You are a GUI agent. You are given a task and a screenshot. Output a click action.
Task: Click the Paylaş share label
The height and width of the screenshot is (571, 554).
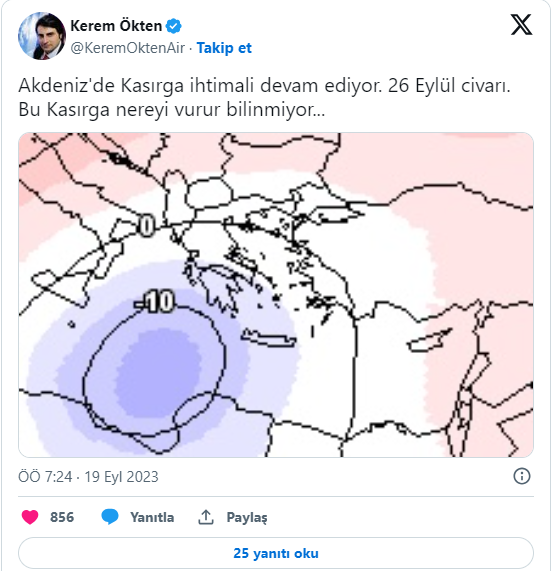[247, 517]
